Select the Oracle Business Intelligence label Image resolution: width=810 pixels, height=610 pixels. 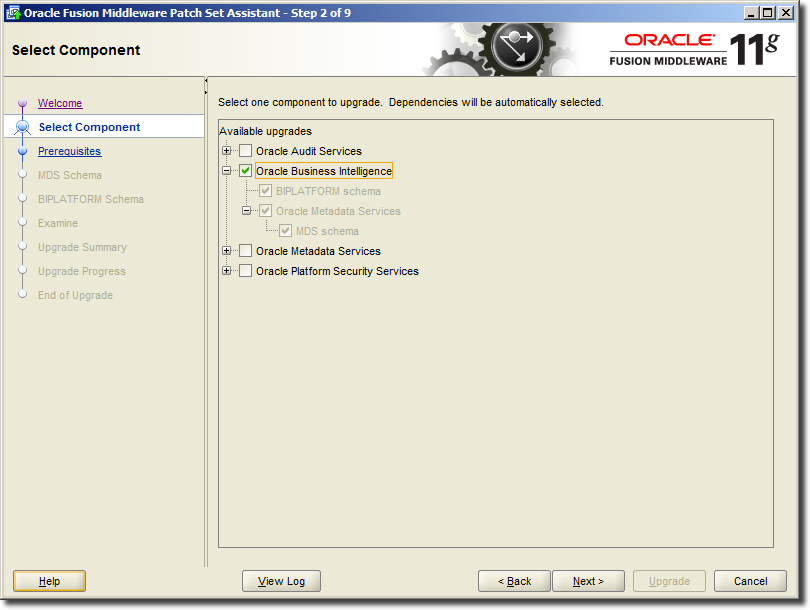(324, 171)
